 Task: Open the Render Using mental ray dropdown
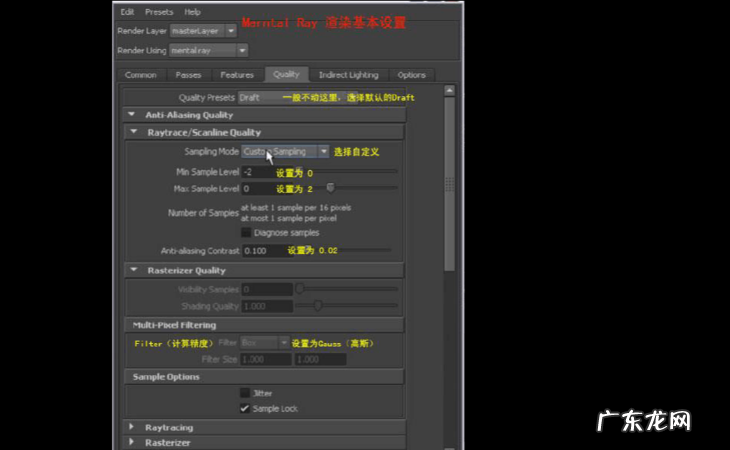(208, 50)
